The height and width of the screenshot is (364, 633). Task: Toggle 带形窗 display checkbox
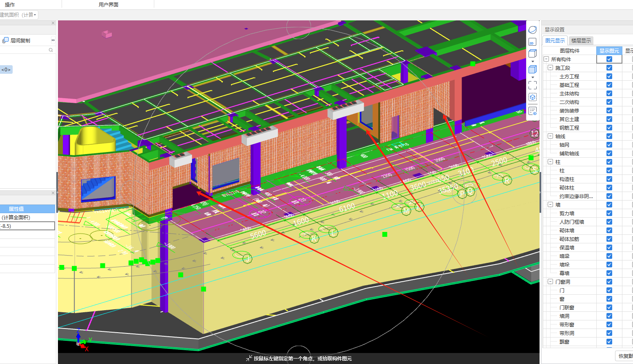(x=609, y=324)
